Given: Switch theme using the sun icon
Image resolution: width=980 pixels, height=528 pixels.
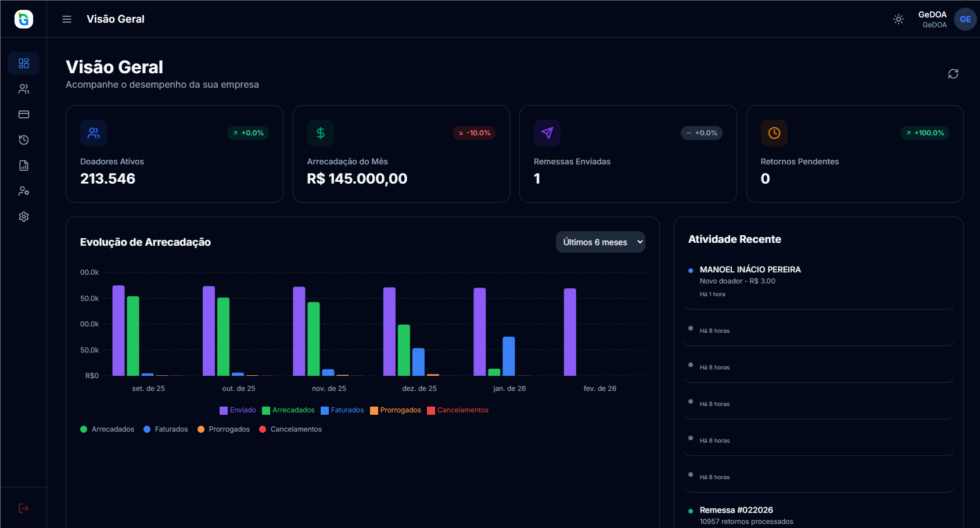Looking at the screenshot, I should [898, 19].
